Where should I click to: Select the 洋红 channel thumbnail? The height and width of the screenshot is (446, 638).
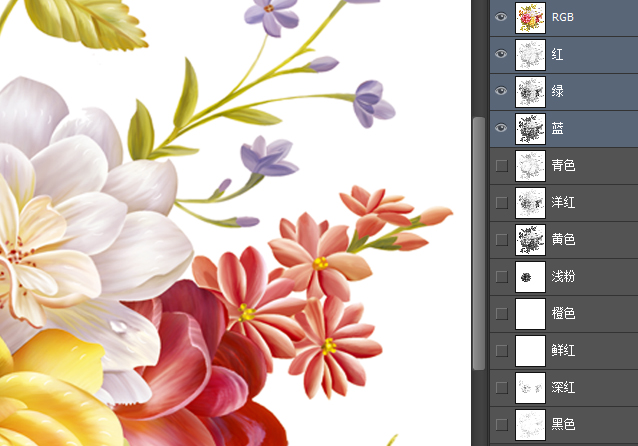tap(530, 203)
